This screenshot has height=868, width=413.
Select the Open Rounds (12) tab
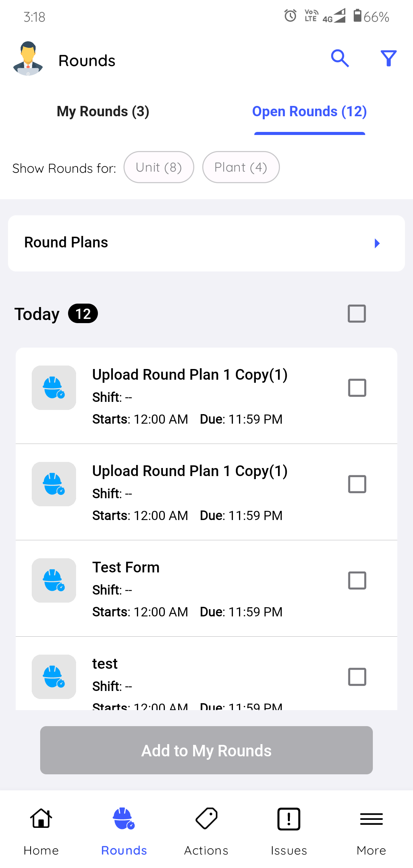click(x=309, y=112)
